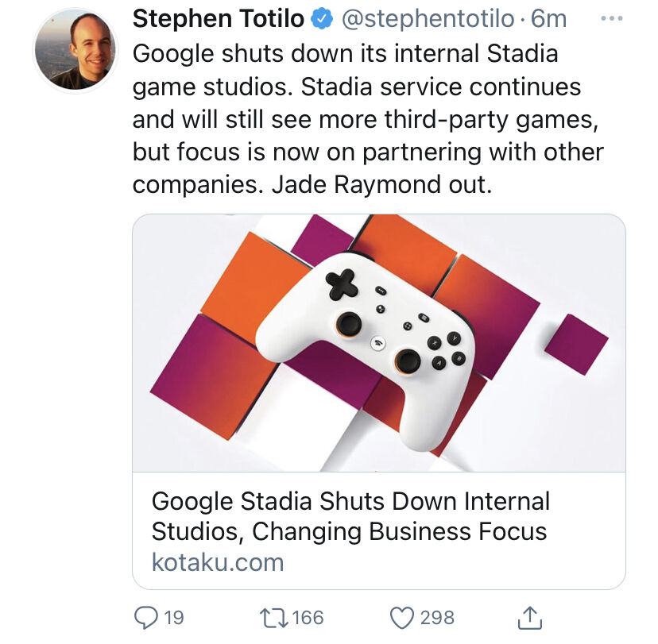Like the tweet with the heart icon
This screenshot has height=644, width=658.
tap(401, 617)
